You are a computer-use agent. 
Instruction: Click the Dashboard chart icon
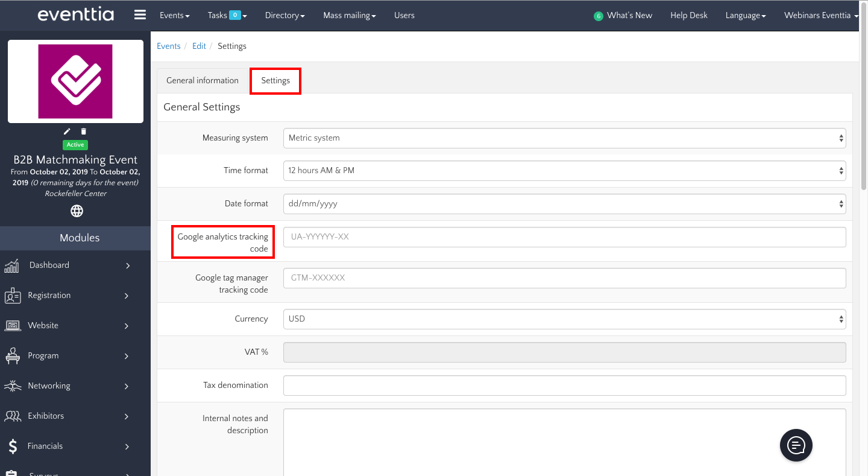pyautogui.click(x=11, y=265)
